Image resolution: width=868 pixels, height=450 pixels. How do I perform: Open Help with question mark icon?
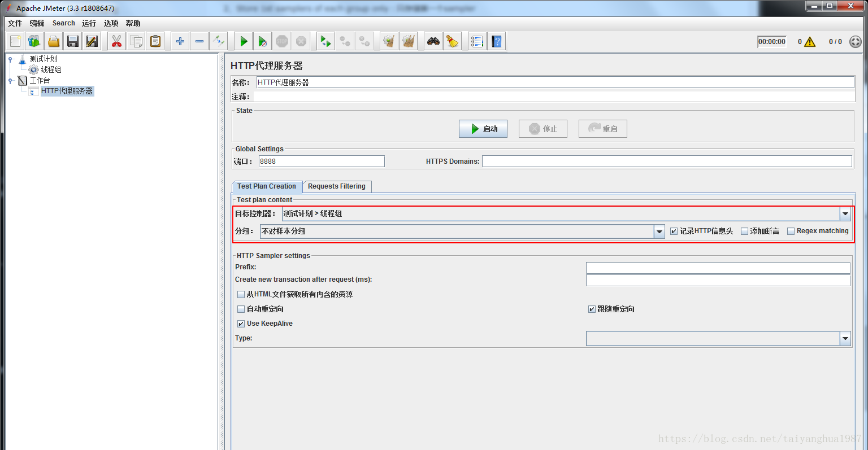pos(497,41)
